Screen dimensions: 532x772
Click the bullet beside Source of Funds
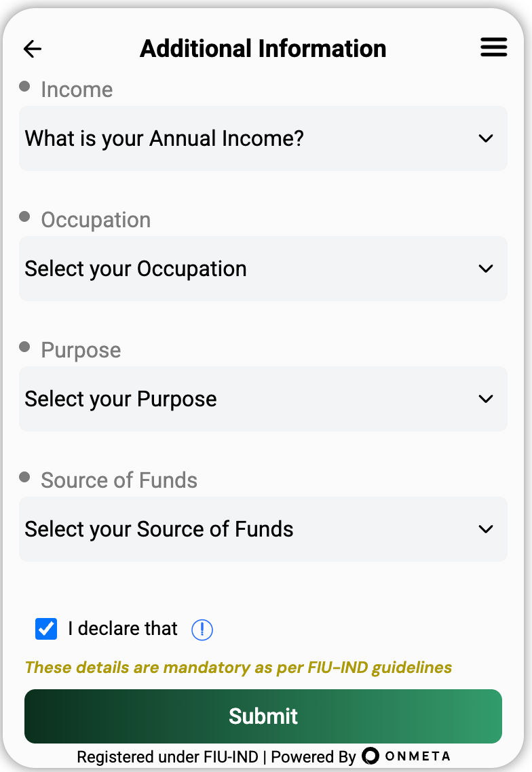(25, 477)
